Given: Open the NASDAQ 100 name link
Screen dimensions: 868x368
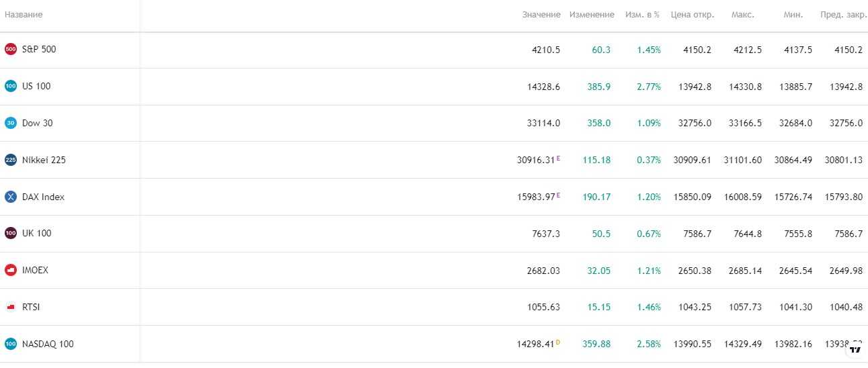Looking at the screenshot, I should [x=48, y=344].
